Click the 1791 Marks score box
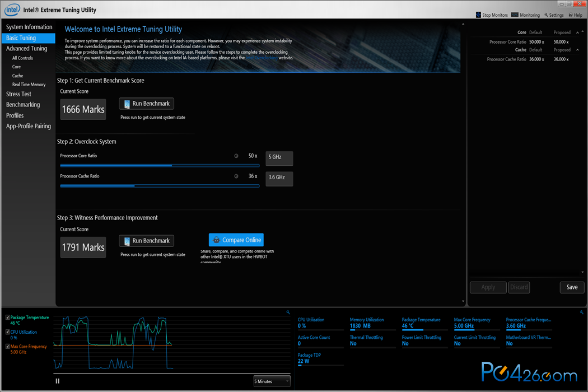588x392 pixels. [x=83, y=247]
